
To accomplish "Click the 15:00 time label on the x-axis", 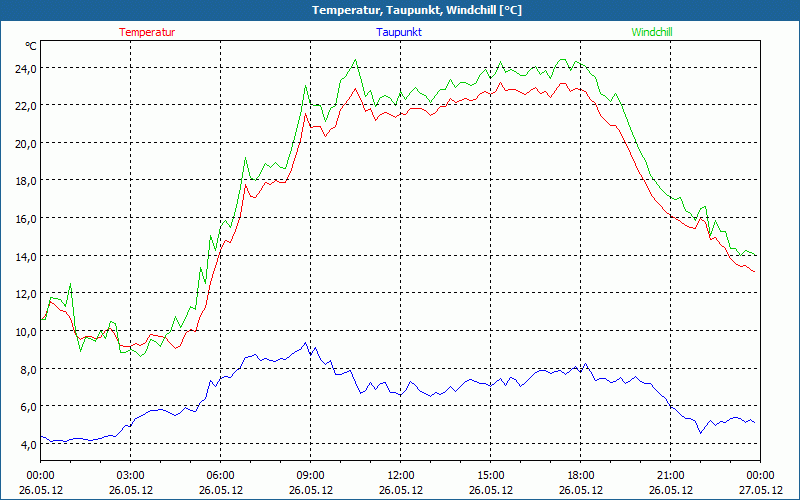I will pyautogui.click(x=490, y=476).
